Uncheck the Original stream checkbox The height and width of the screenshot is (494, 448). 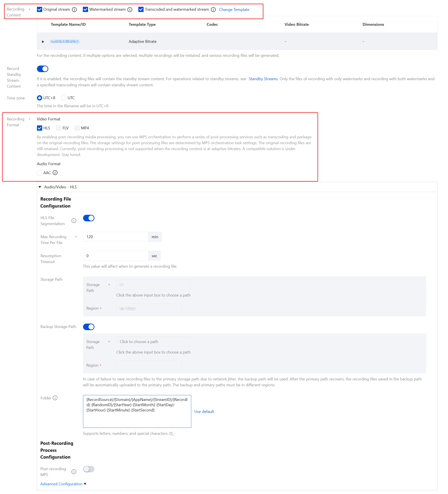pyautogui.click(x=40, y=10)
